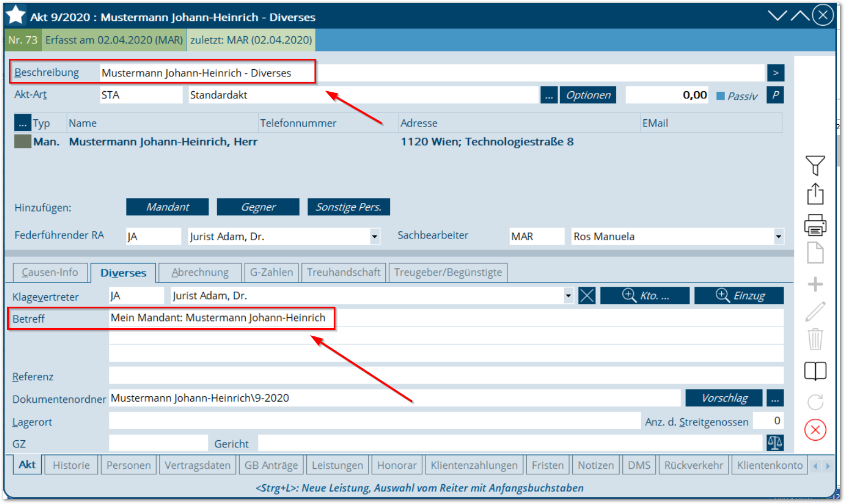
Task: Clear Klagevertreter with the X button
Action: tap(587, 296)
